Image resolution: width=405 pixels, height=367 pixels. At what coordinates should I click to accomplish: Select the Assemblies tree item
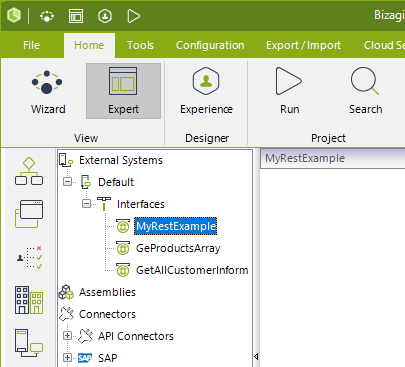[107, 292]
